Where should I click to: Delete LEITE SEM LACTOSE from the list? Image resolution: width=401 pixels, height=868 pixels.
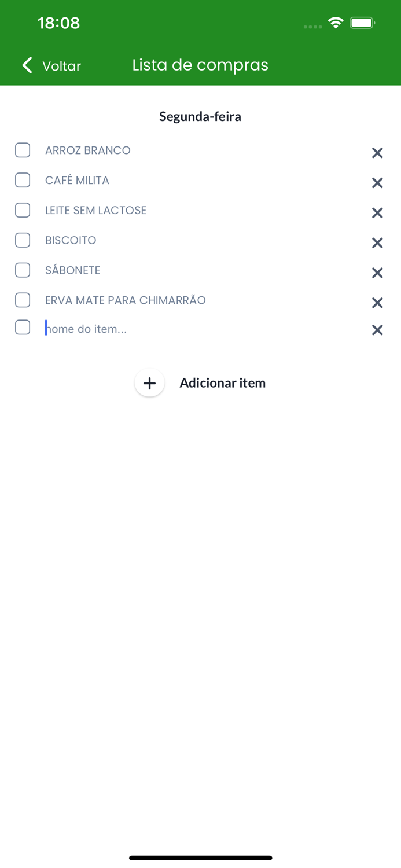[377, 213]
